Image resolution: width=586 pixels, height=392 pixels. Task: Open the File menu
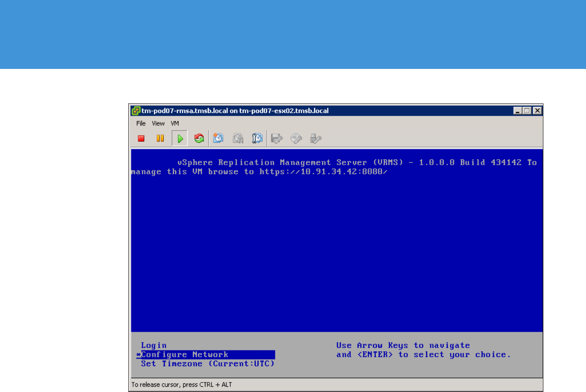(141, 123)
